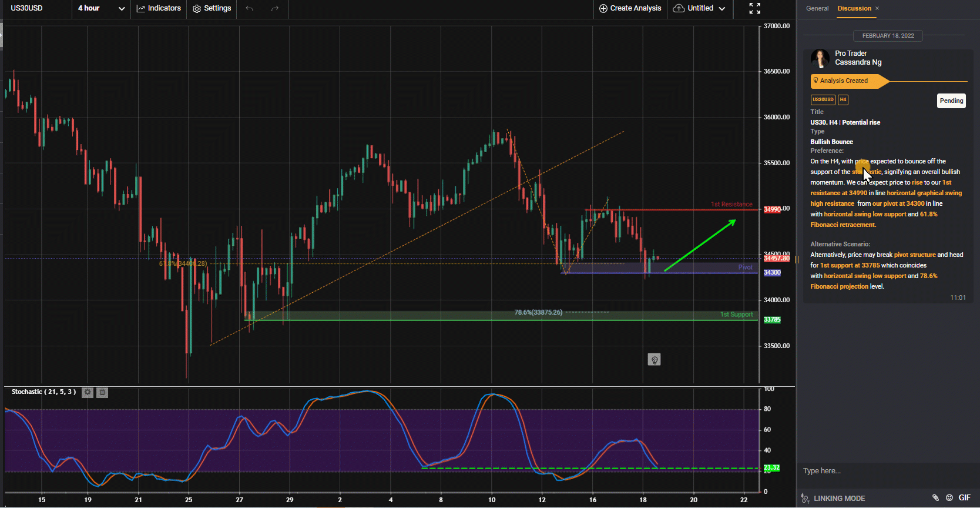This screenshot has height=508, width=980.
Task: Click the '78.6% Fibonacci projection' link
Action: coord(874,281)
